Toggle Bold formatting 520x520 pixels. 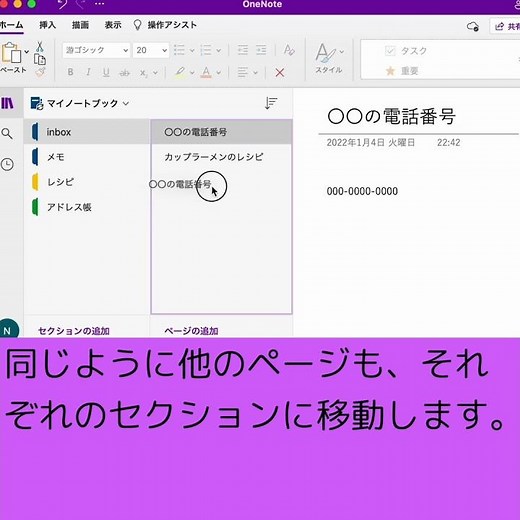point(70,72)
